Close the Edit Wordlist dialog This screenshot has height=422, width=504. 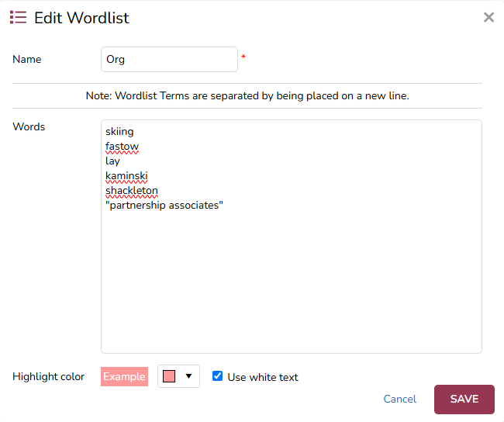click(x=488, y=17)
